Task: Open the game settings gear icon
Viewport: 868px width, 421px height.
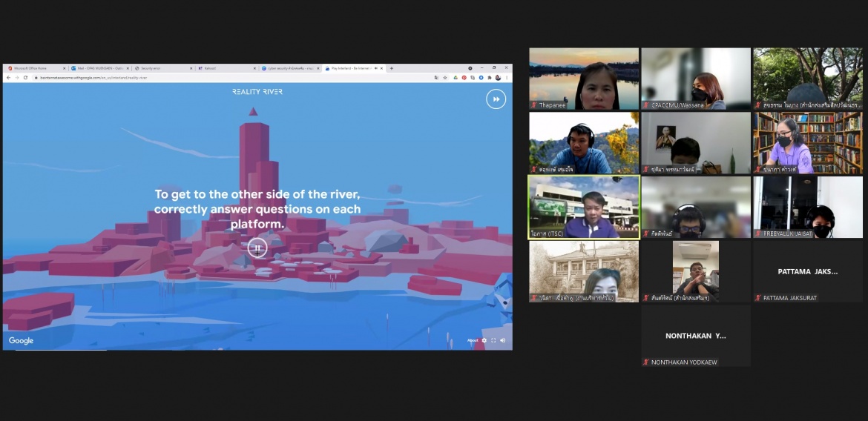Action: tap(484, 340)
